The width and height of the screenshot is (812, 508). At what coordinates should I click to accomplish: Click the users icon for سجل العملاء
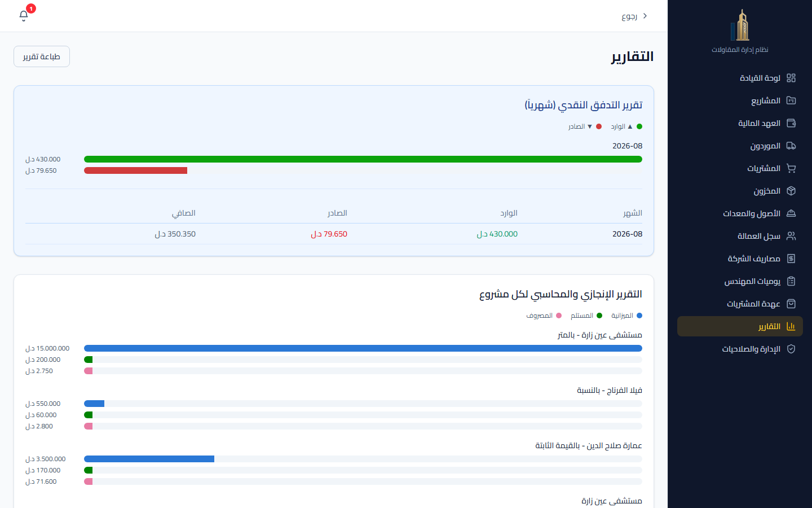(x=791, y=236)
